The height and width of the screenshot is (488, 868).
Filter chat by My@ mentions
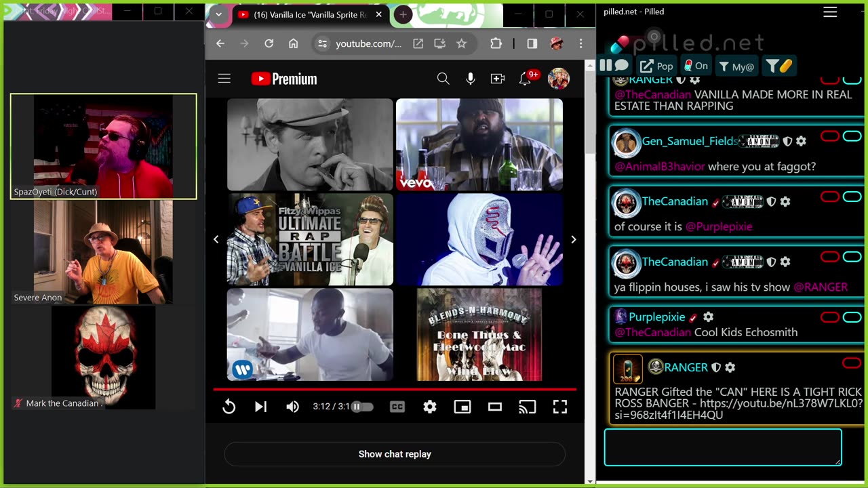click(736, 66)
